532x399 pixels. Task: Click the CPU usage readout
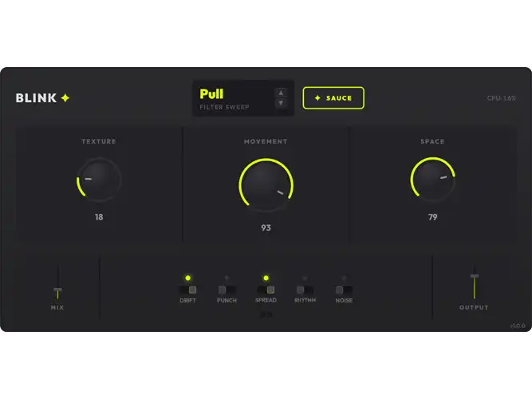click(502, 98)
